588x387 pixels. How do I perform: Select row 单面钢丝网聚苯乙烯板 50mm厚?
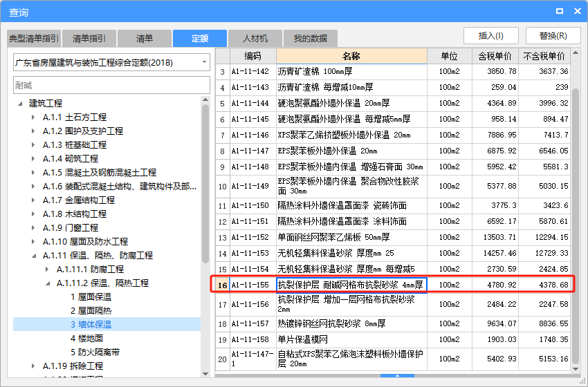coord(393,237)
